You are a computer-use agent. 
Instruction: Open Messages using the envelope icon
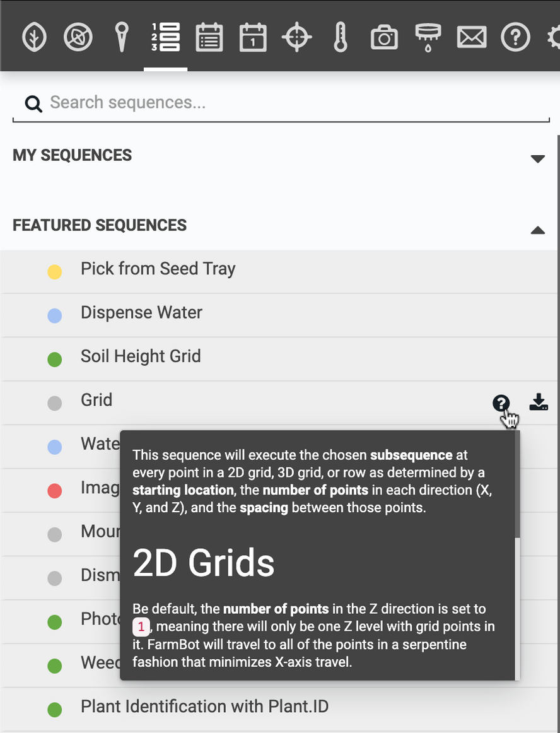[472, 36]
